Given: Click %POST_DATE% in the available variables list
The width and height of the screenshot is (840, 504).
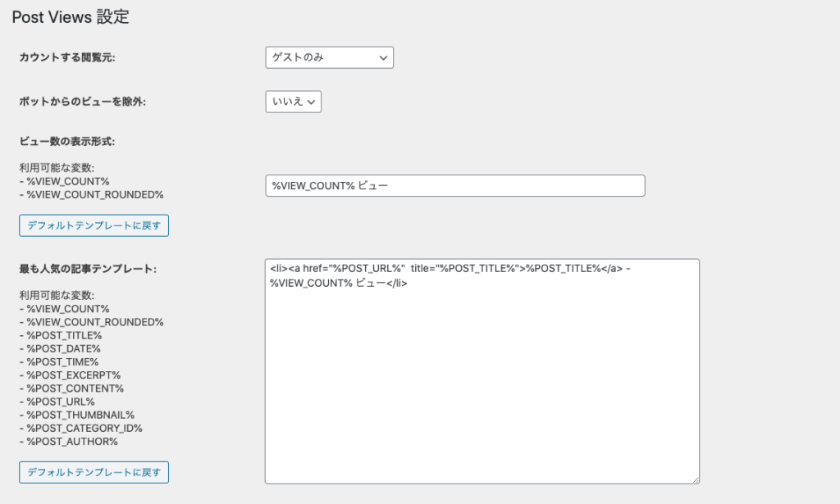Looking at the screenshot, I should 63,348.
